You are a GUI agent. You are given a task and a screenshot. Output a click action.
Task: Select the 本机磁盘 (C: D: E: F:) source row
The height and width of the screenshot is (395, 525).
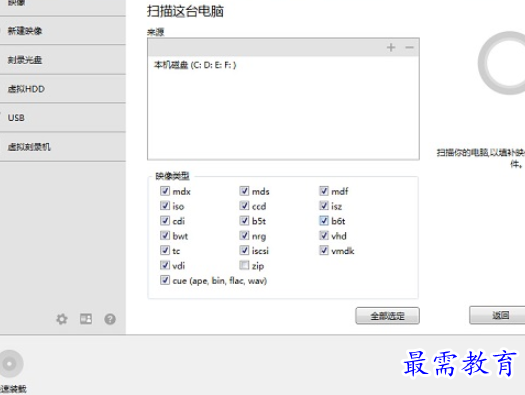(283, 65)
